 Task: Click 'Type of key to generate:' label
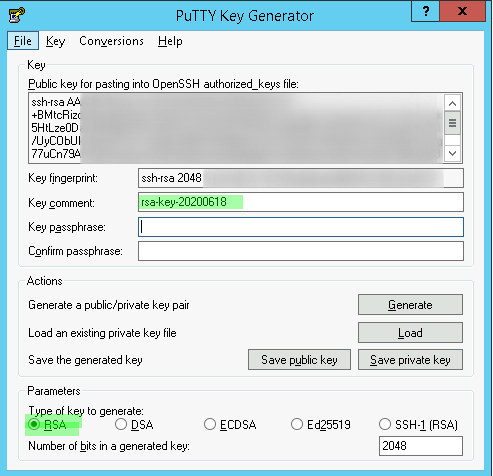(86, 411)
